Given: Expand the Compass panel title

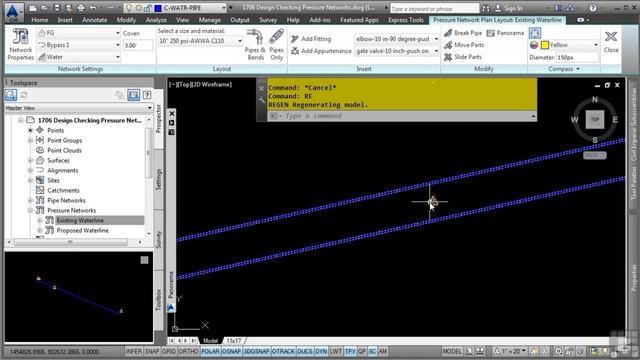Looking at the screenshot, I should [564, 69].
